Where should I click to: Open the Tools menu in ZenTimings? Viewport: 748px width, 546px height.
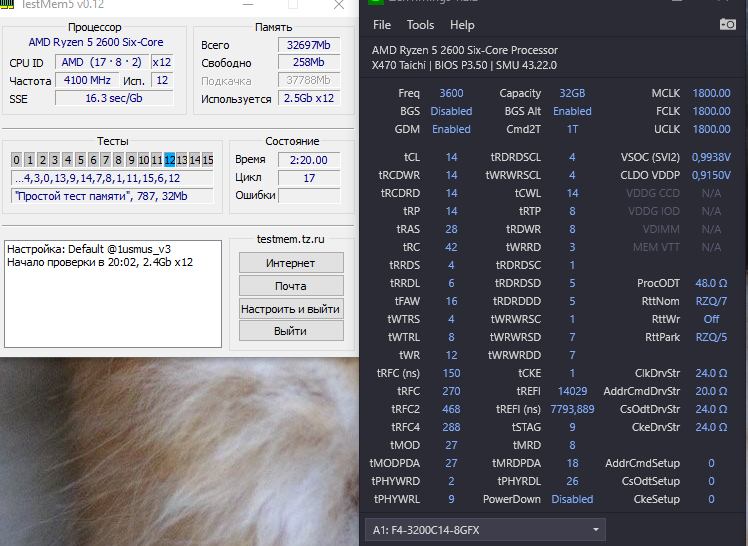420,25
